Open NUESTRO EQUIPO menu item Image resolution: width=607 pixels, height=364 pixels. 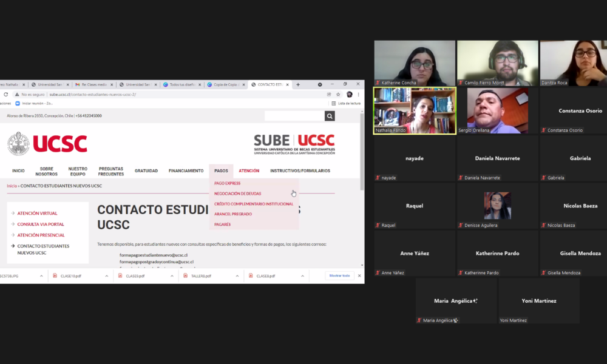pyautogui.click(x=78, y=171)
